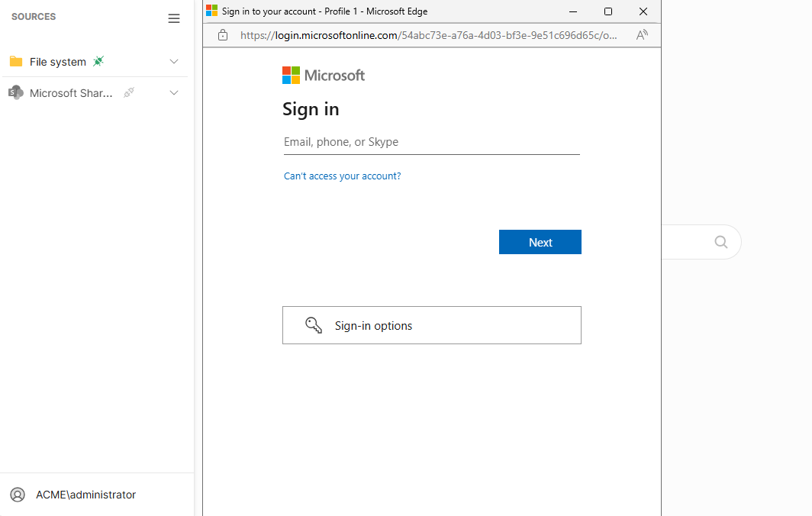Click the green connected plug icon

(x=98, y=61)
